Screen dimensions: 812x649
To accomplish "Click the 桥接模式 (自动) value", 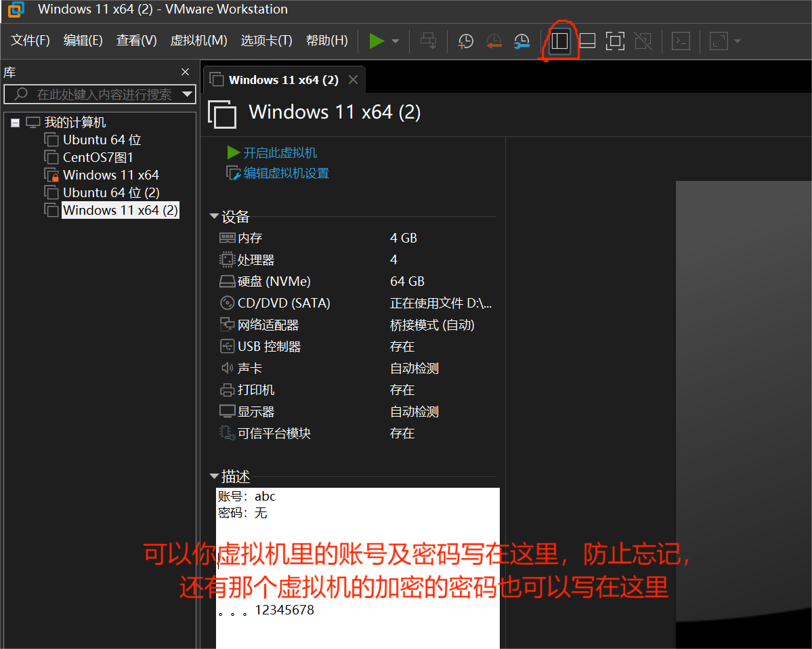I will pos(432,324).
